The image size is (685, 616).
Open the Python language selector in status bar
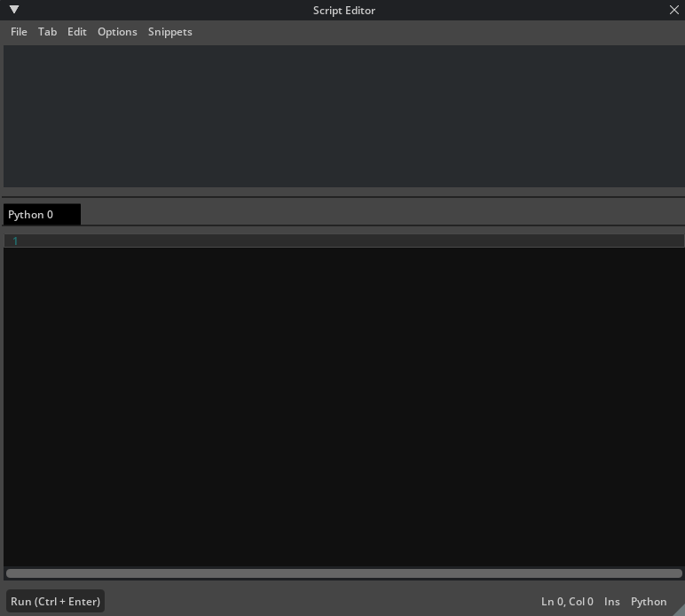point(648,602)
